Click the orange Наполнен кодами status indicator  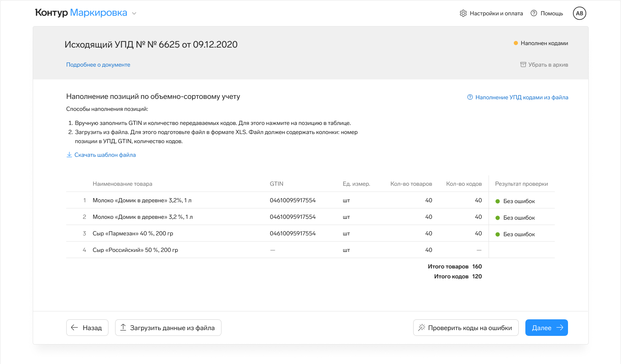click(516, 43)
